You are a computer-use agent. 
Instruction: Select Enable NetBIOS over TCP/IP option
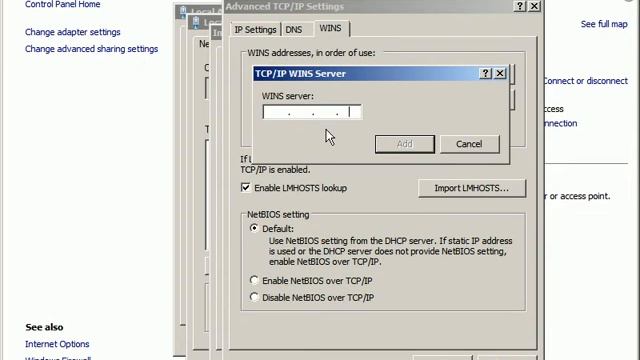(254, 280)
